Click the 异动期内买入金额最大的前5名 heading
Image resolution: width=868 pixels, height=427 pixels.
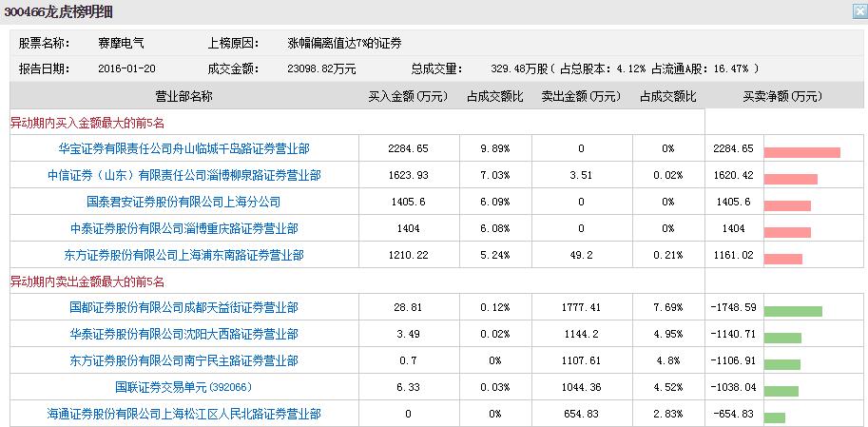tap(87, 123)
